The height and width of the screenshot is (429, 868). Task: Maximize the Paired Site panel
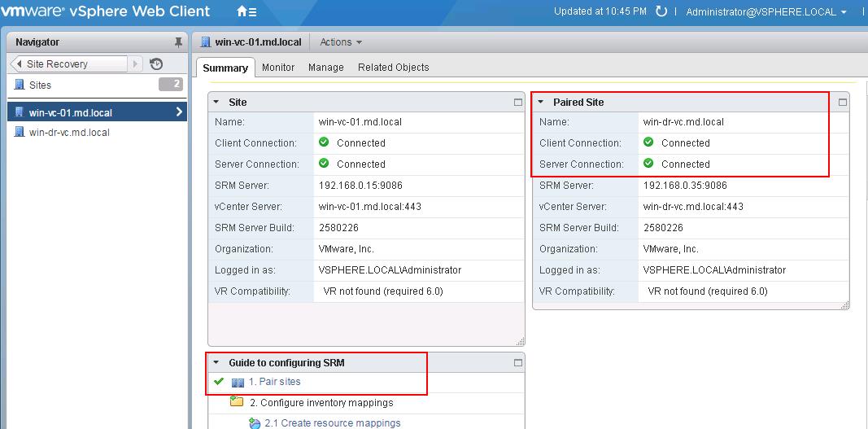[843, 102]
